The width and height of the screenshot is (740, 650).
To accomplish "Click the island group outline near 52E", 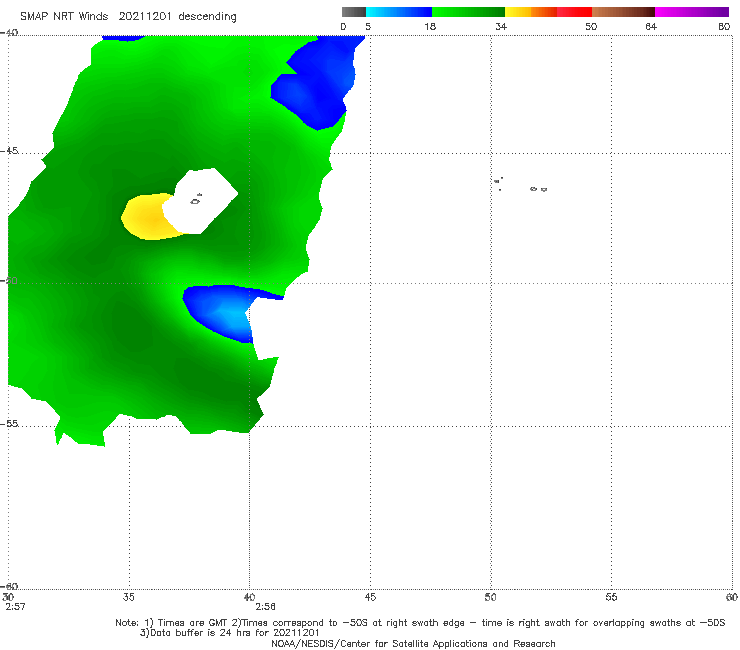I will 538,189.
